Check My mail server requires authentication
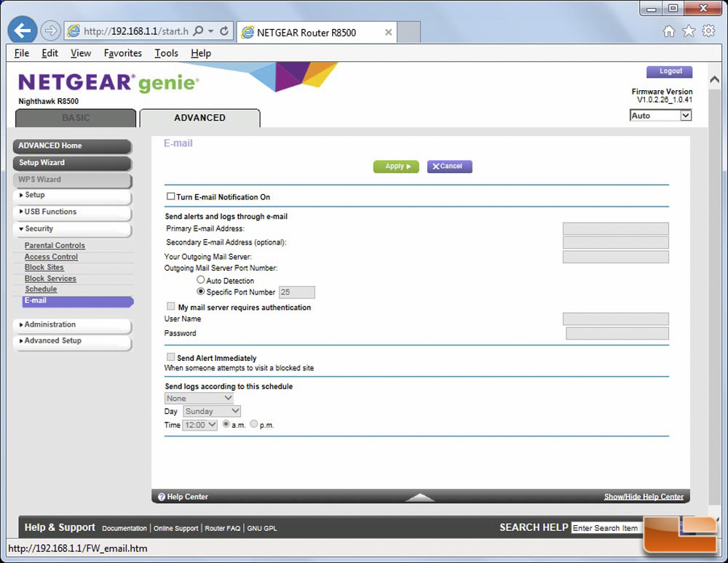Screen dimensions: 728x563 pyautogui.click(x=170, y=306)
